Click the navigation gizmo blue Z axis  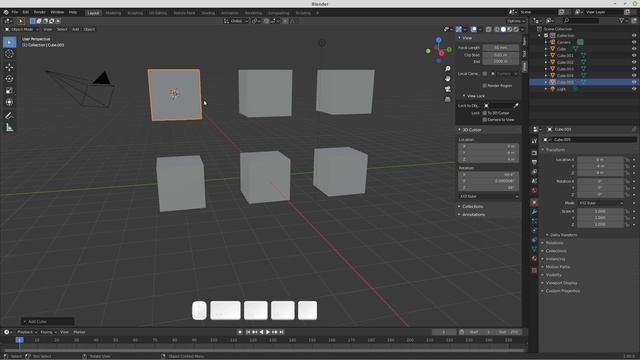coord(438,40)
